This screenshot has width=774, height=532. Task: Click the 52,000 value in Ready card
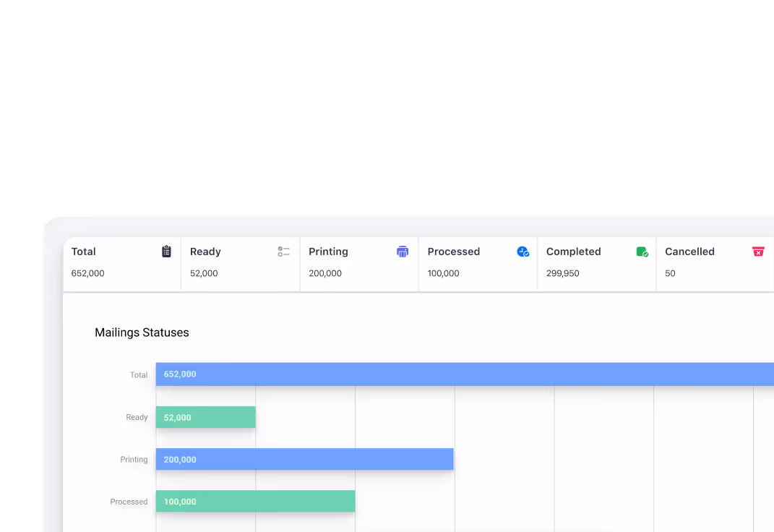coord(204,273)
